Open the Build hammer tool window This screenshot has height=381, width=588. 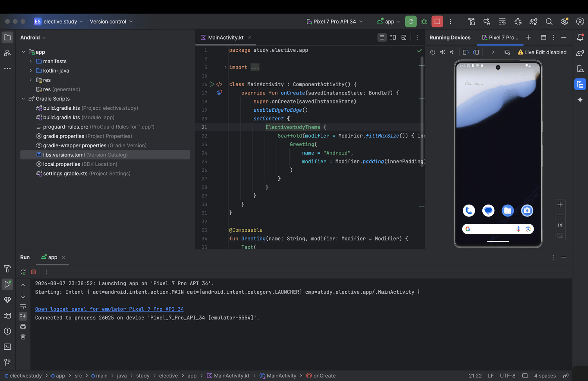tap(7, 269)
